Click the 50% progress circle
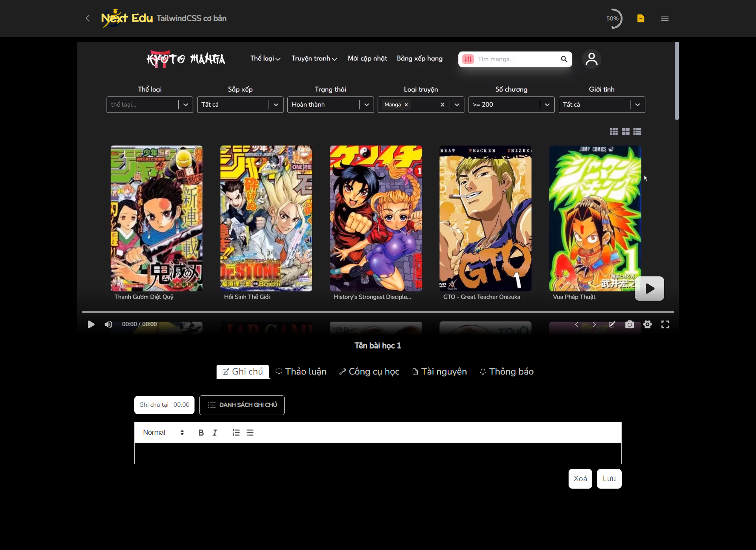Viewport: 756px width, 550px height. tap(612, 18)
